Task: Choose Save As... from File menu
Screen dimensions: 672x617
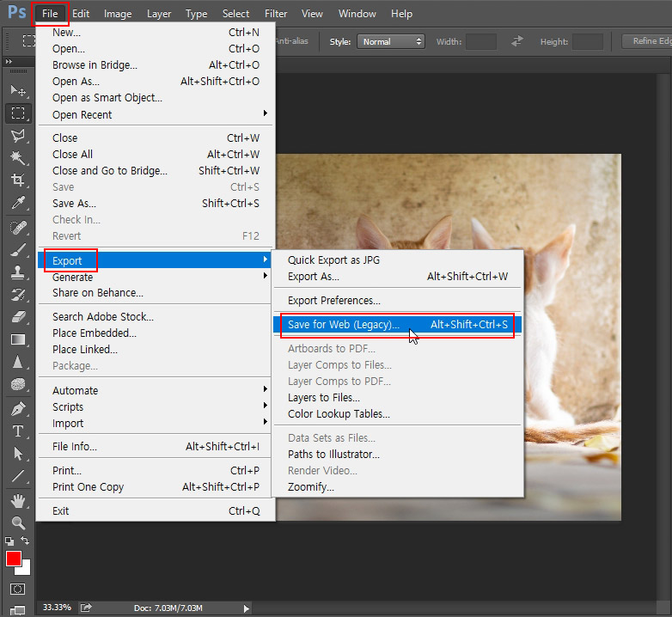Action: coord(156,203)
